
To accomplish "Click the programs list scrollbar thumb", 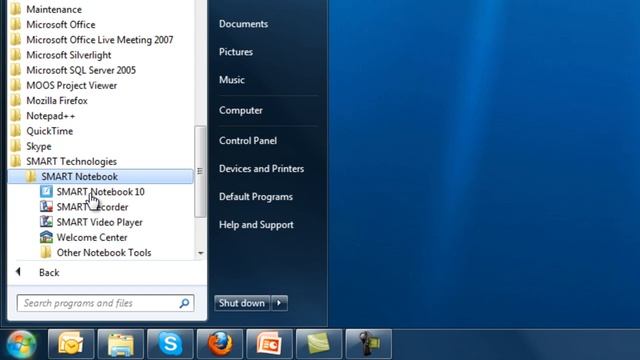I will click(x=200, y=171).
